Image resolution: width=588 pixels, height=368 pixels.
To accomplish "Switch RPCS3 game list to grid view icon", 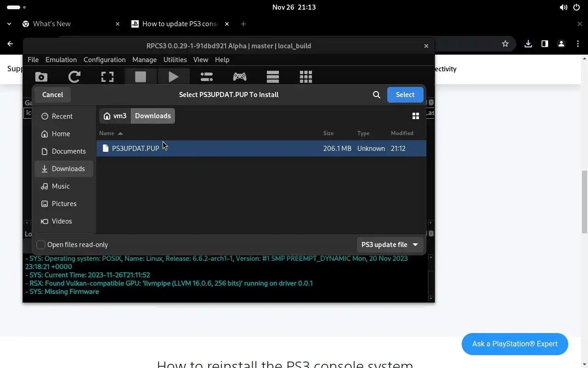I will (306, 77).
